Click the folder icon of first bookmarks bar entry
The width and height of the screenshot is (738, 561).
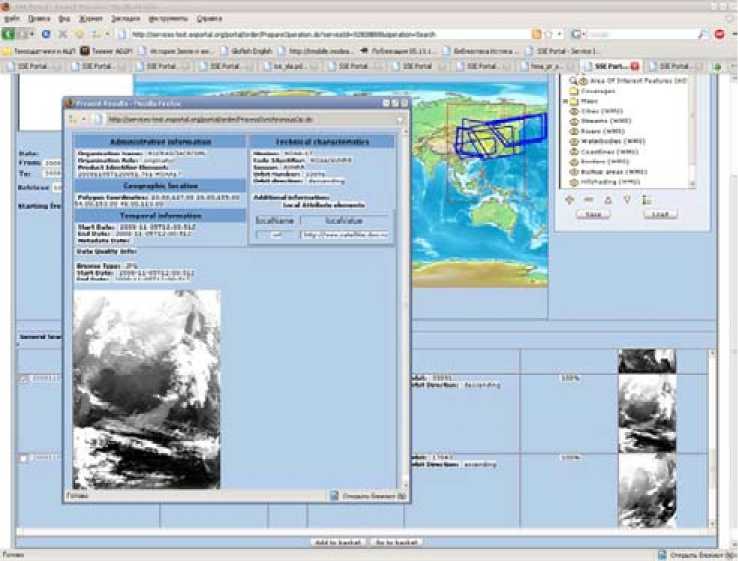click(7, 51)
